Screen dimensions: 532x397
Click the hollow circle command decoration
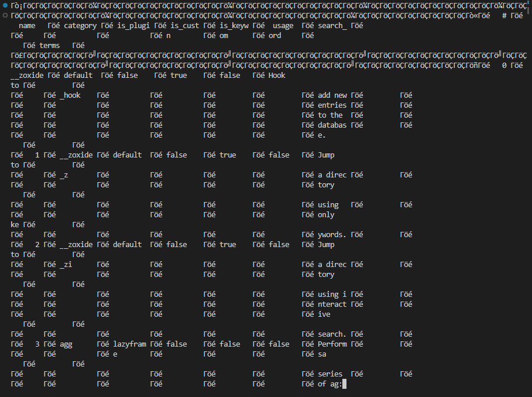tap(5, 15)
